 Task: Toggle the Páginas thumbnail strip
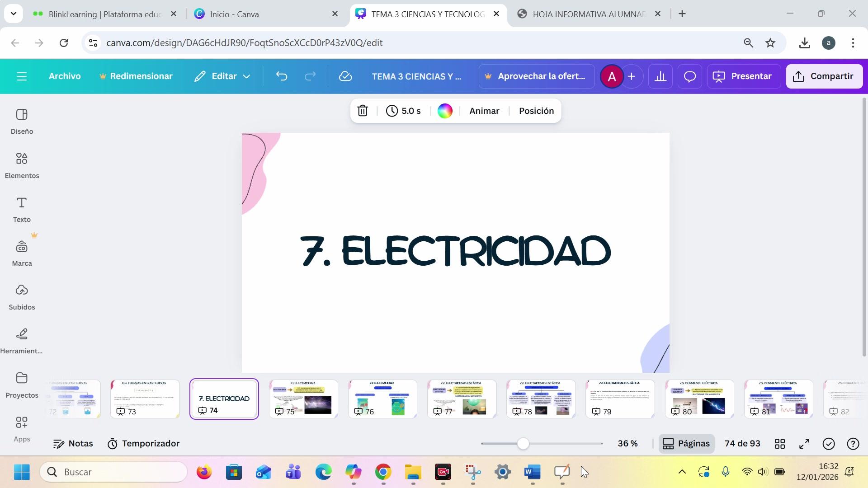click(x=686, y=444)
